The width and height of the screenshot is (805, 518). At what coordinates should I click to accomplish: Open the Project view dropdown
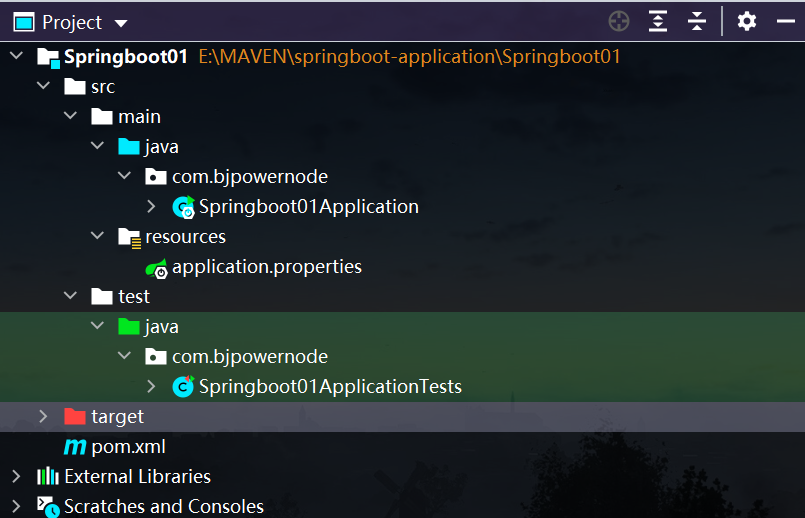[121, 23]
